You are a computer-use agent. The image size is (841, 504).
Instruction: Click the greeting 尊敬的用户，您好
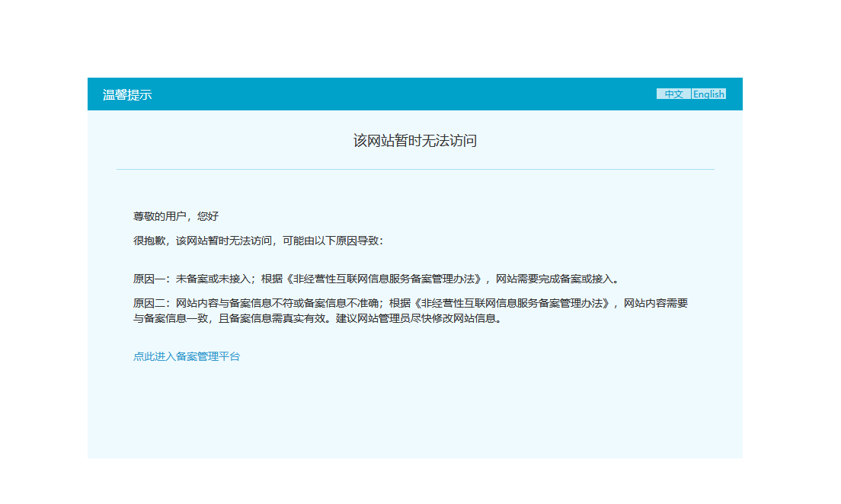click(176, 217)
